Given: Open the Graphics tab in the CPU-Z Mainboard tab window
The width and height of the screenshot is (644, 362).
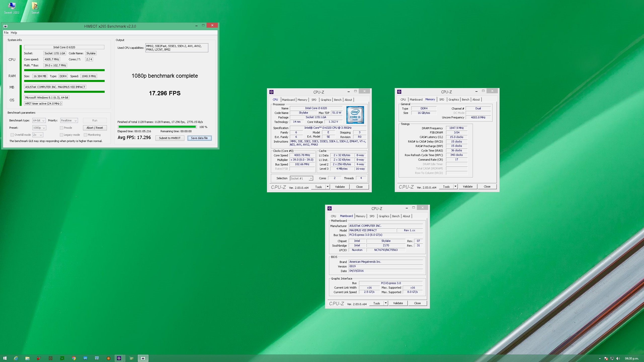Looking at the screenshot, I should pos(384,216).
